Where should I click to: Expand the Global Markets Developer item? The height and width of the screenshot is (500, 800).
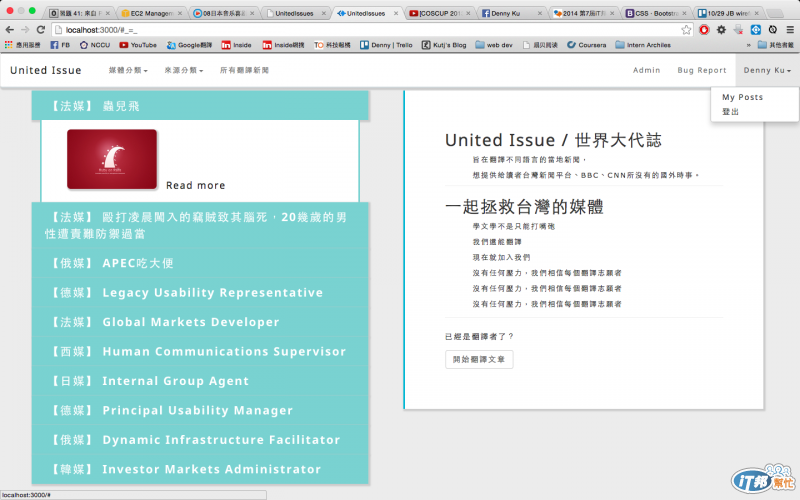click(x=200, y=322)
